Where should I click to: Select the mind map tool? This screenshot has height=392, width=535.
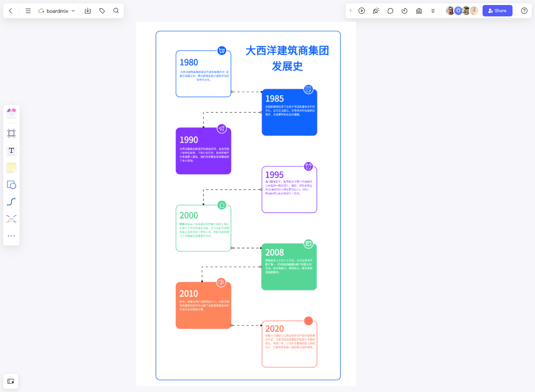(x=11, y=219)
